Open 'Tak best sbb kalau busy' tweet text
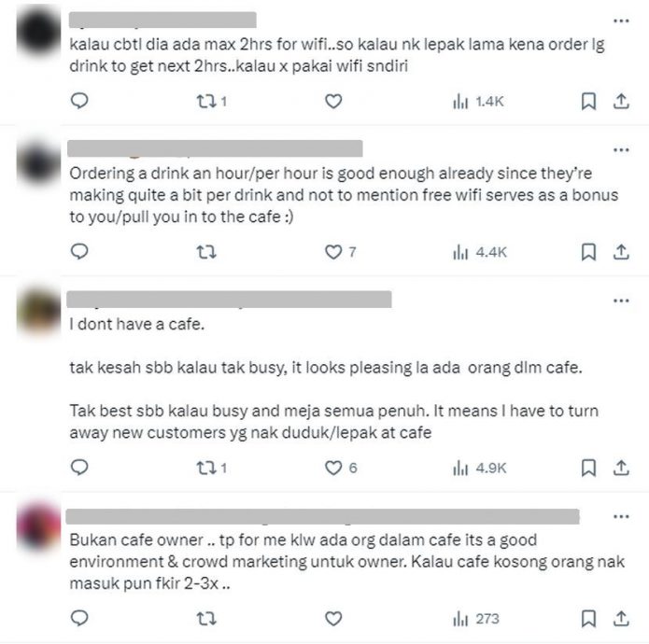Screen dimensions: 649x644 pos(333,422)
